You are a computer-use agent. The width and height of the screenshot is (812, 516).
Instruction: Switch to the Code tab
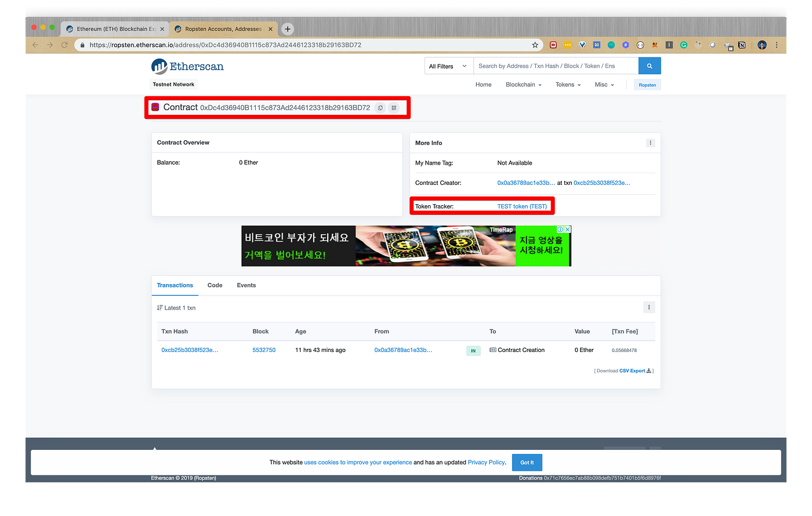215,285
